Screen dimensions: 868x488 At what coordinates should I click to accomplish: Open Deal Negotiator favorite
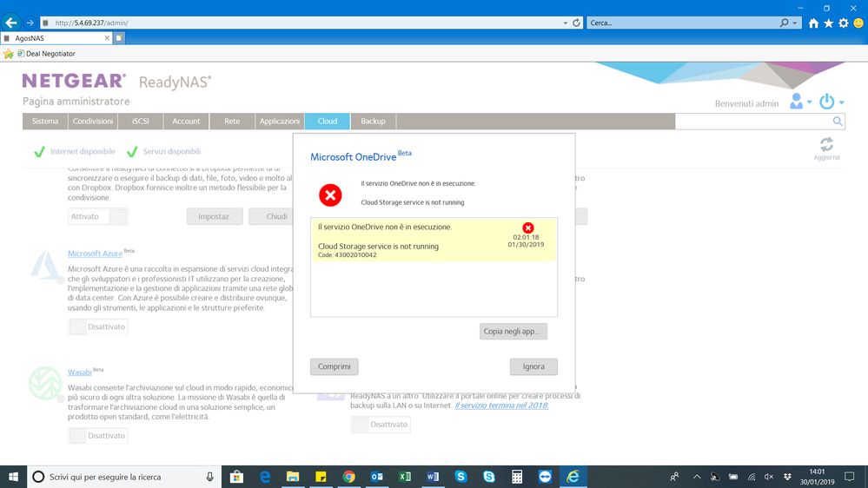[47, 54]
